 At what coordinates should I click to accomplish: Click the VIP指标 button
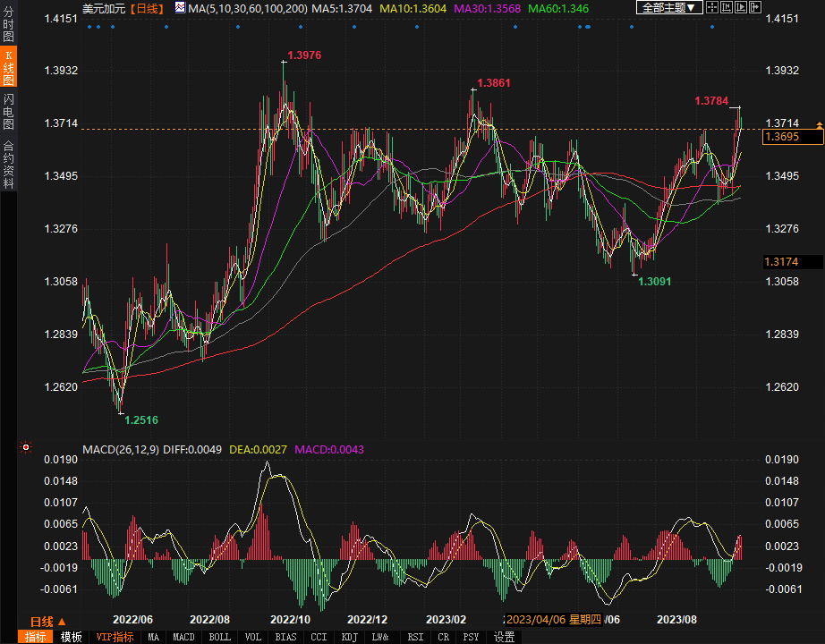click(x=115, y=637)
